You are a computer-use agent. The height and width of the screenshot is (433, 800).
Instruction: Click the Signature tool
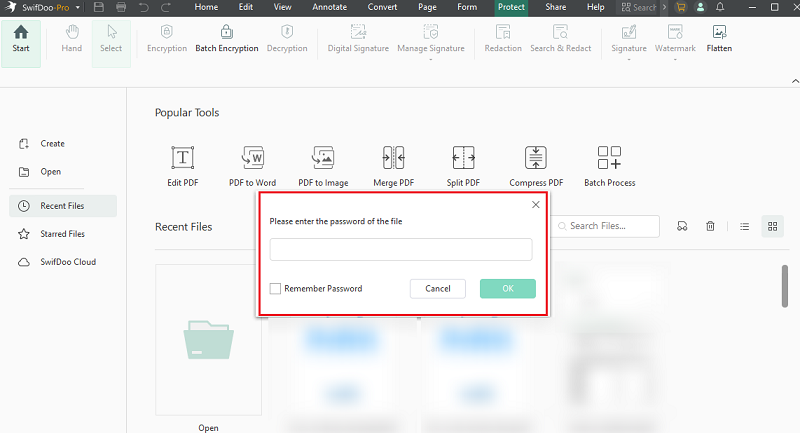tap(629, 39)
